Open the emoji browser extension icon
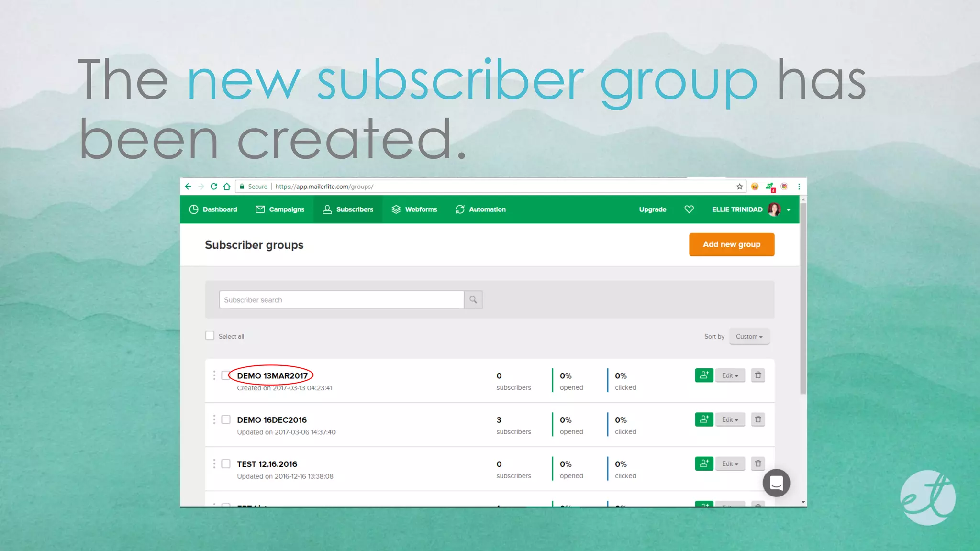Image resolution: width=980 pixels, height=551 pixels. 755,187
